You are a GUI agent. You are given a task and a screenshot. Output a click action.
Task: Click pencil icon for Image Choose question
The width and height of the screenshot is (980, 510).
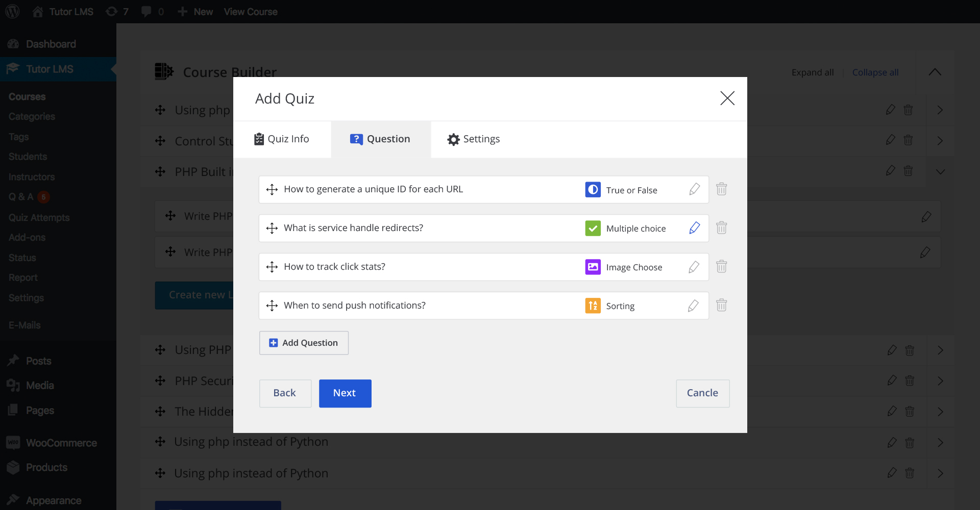coord(694,267)
